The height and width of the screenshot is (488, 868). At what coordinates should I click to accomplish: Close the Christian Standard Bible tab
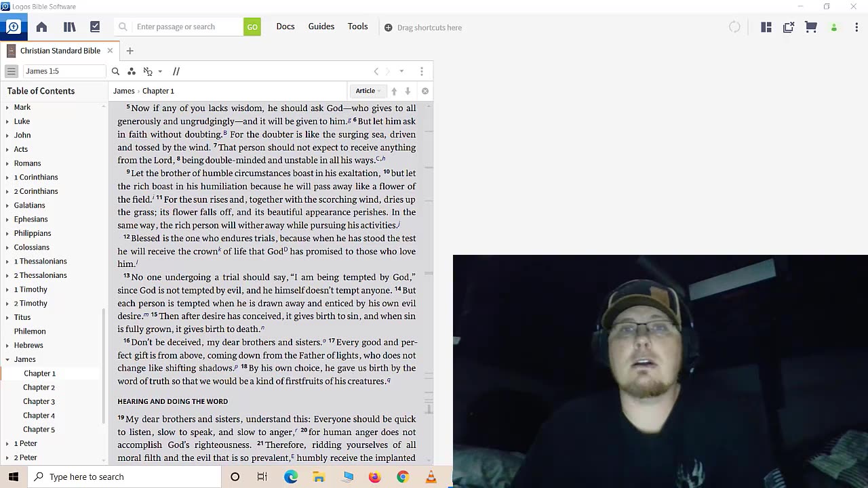pos(110,51)
